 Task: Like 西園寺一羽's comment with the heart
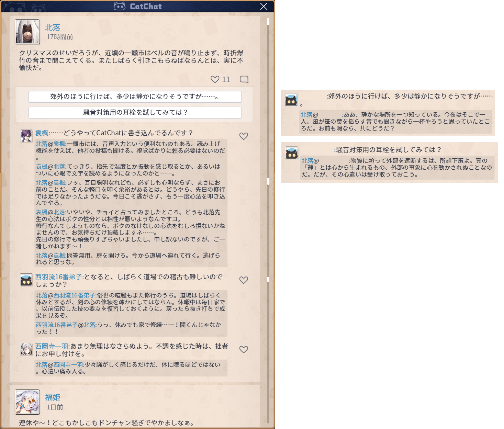pos(244,349)
